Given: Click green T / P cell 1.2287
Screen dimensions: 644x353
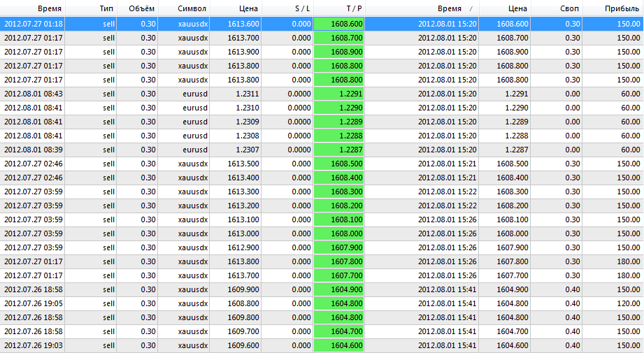Looking at the screenshot, I should point(339,150).
